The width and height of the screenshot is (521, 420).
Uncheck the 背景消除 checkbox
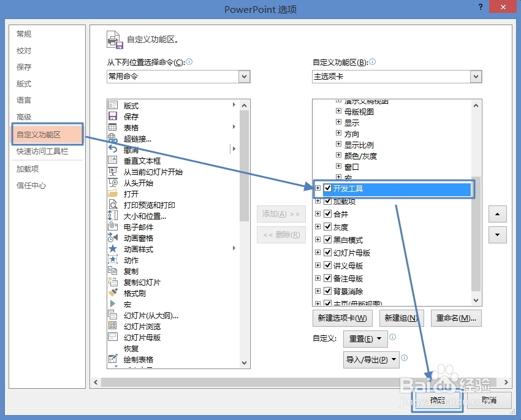[328, 291]
